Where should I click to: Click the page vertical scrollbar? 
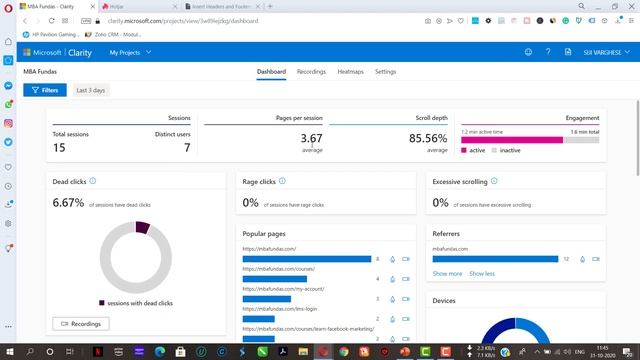pos(637,138)
